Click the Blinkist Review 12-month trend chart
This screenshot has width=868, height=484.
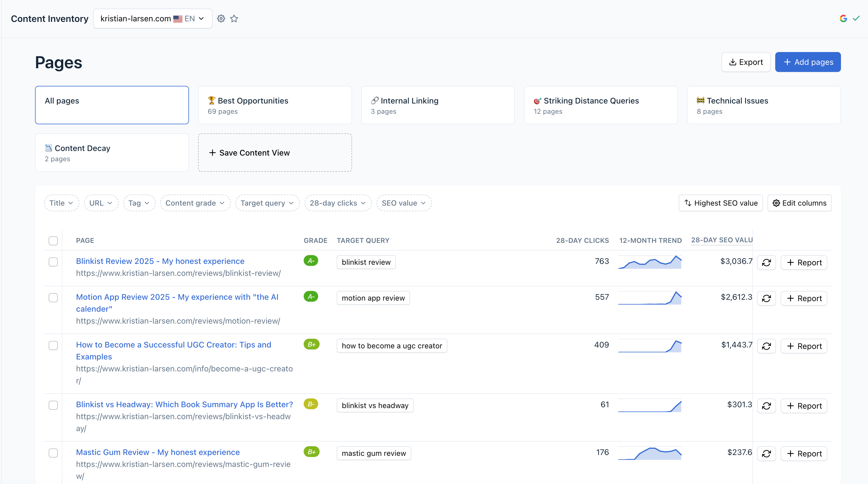coord(650,262)
